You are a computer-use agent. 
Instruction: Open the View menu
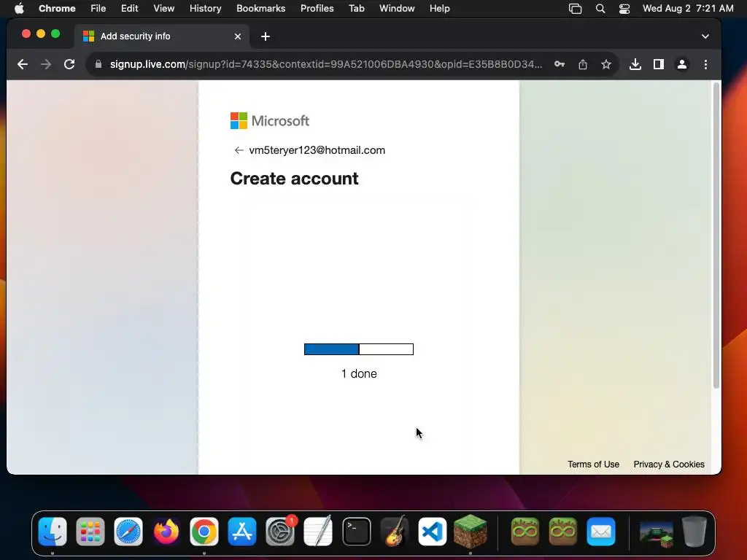[x=164, y=9]
